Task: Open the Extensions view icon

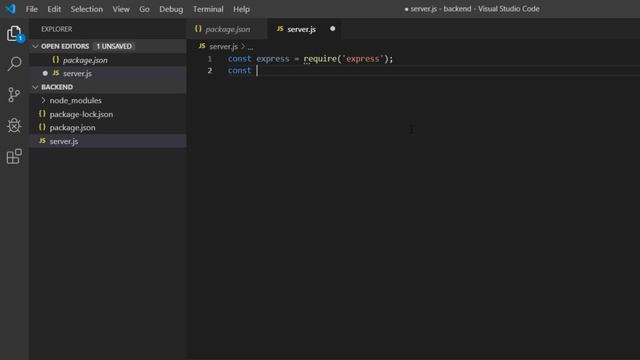Action: [x=14, y=156]
